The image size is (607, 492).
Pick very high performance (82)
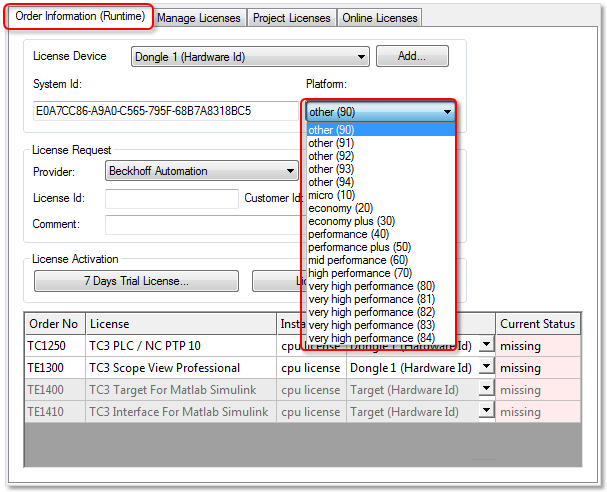click(381, 312)
